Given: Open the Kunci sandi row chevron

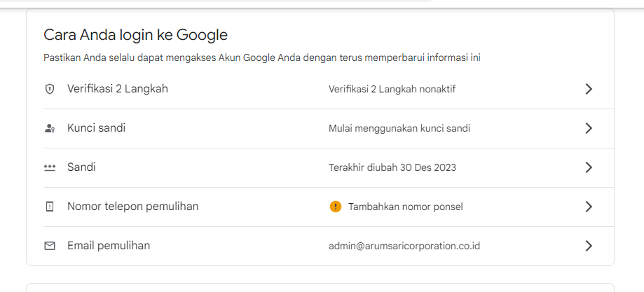Looking at the screenshot, I should coord(589,128).
